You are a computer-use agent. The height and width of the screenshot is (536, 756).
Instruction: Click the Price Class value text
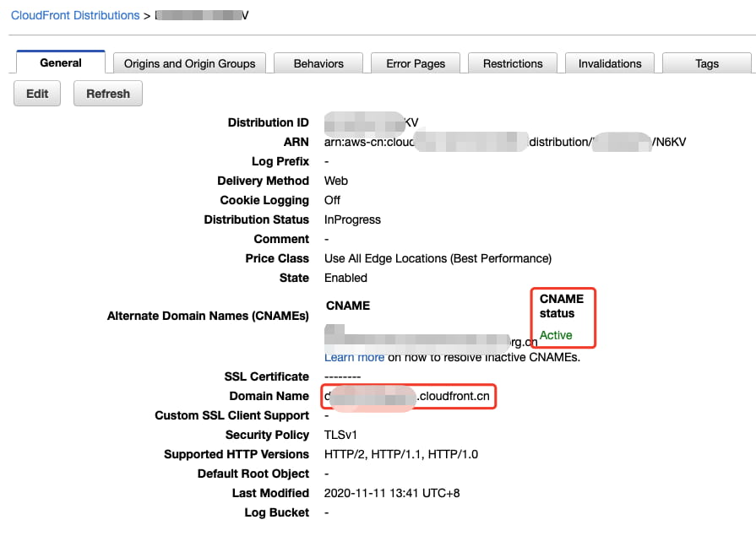pyautogui.click(x=438, y=258)
